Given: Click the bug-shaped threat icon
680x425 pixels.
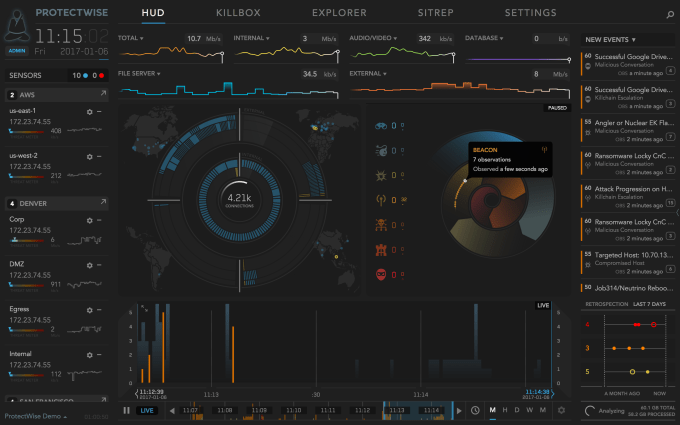Looking at the screenshot, I should (381, 175).
